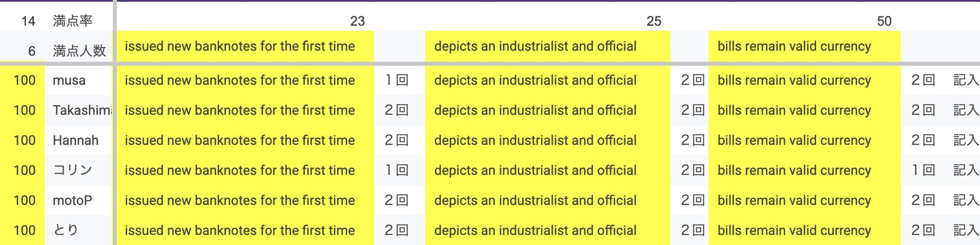Image resolution: width=980 pixels, height=245 pixels.
Task: Select the Hannah name cell
Action: (76, 140)
